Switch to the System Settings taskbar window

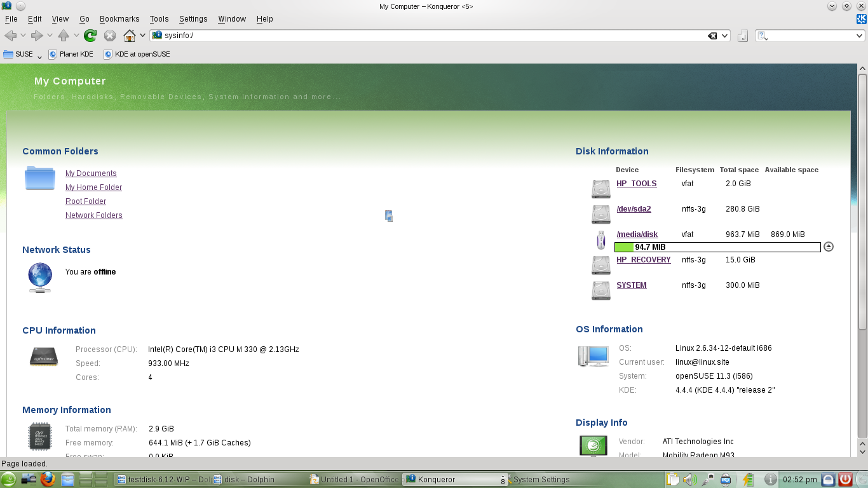[541, 480]
